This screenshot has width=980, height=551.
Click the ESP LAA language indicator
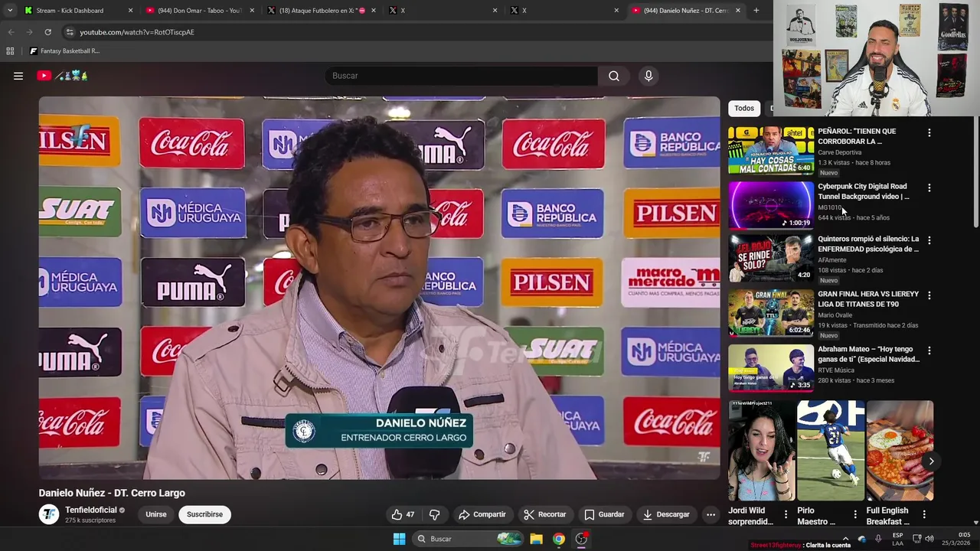tap(898, 539)
